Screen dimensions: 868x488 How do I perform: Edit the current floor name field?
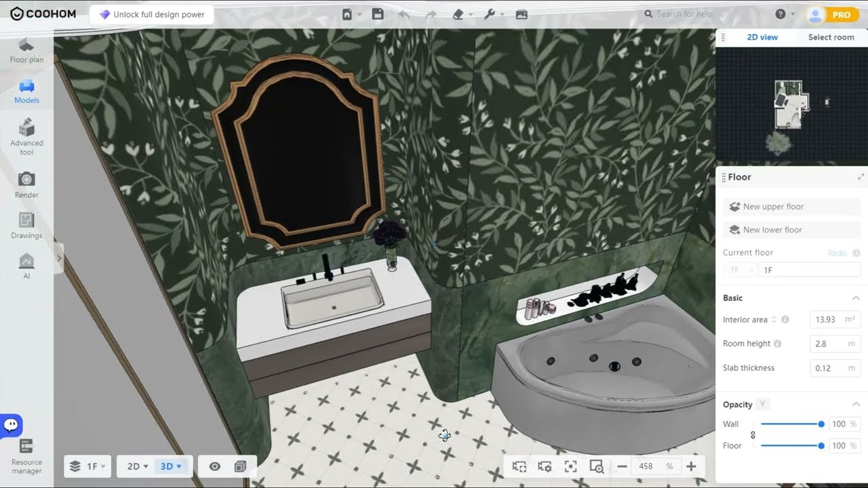click(x=810, y=270)
